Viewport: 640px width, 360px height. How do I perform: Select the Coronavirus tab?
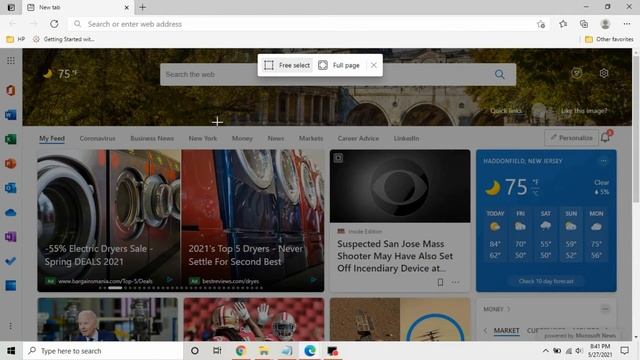click(98, 138)
